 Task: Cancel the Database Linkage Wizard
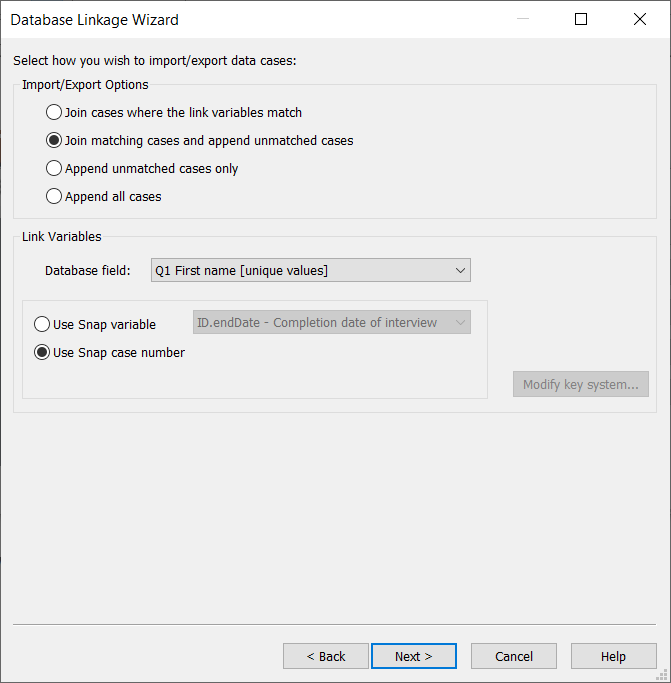[514, 656]
